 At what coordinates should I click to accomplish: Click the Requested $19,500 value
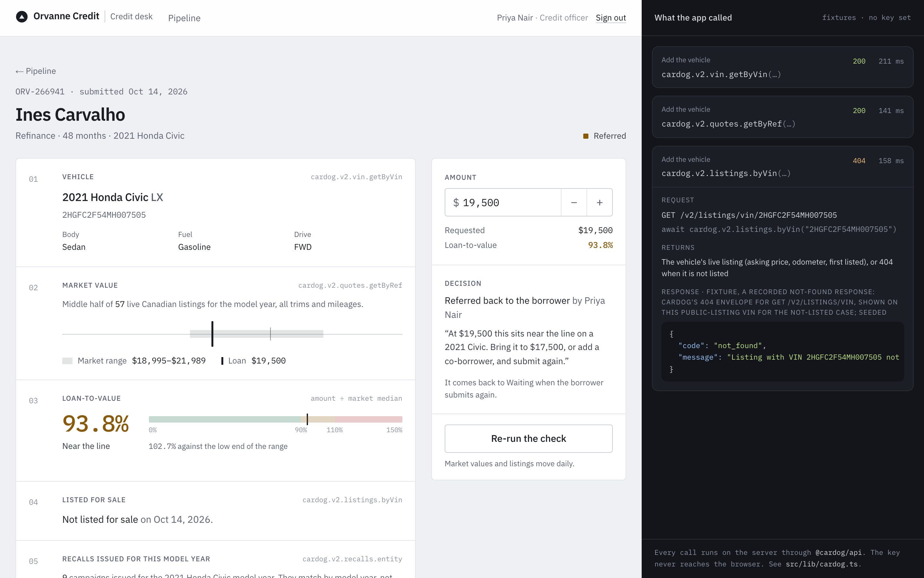click(595, 230)
